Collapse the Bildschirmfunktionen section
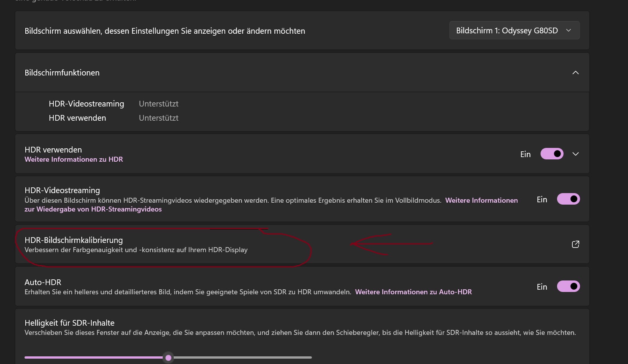 [575, 72]
